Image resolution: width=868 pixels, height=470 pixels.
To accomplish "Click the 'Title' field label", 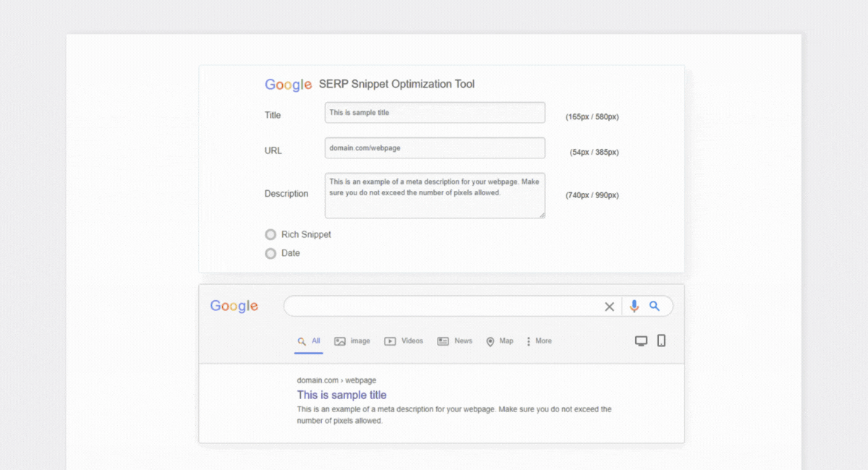I will (273, 115).
